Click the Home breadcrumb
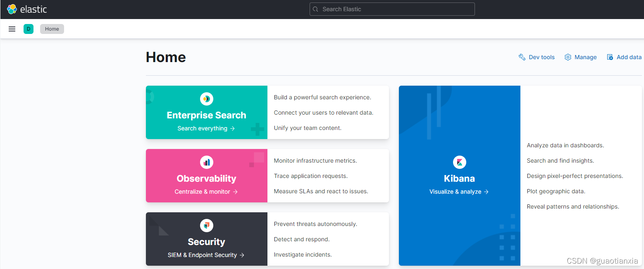644x269 pixels. coord(52,29)
